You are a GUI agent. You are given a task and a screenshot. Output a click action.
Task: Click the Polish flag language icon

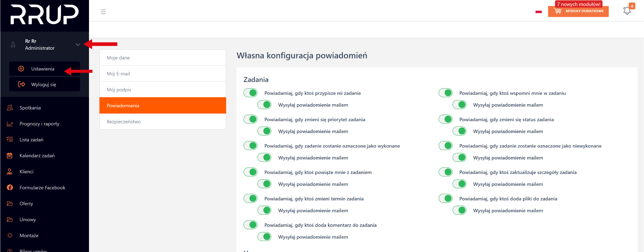click(539, 12)
